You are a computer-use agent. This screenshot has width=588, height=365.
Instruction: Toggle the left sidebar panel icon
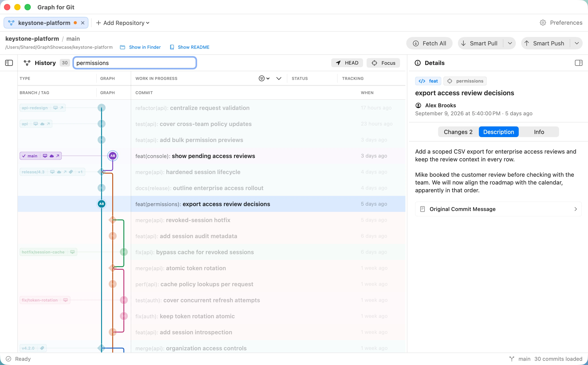pos(9,63)
